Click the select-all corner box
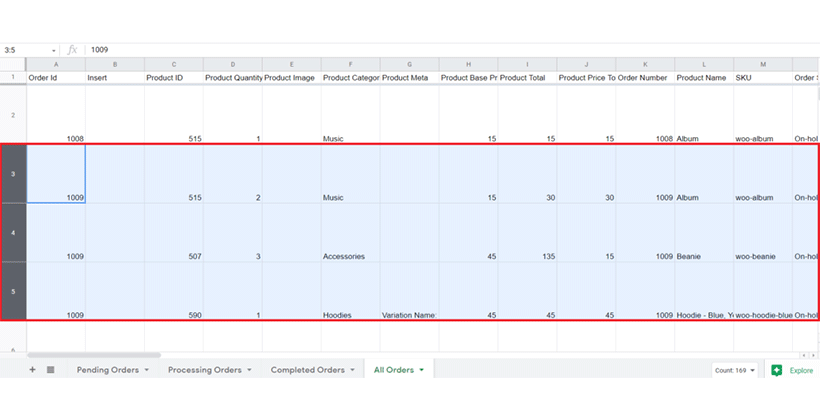Viewport: 820px width, 420px height. click(x=13, y=64)
